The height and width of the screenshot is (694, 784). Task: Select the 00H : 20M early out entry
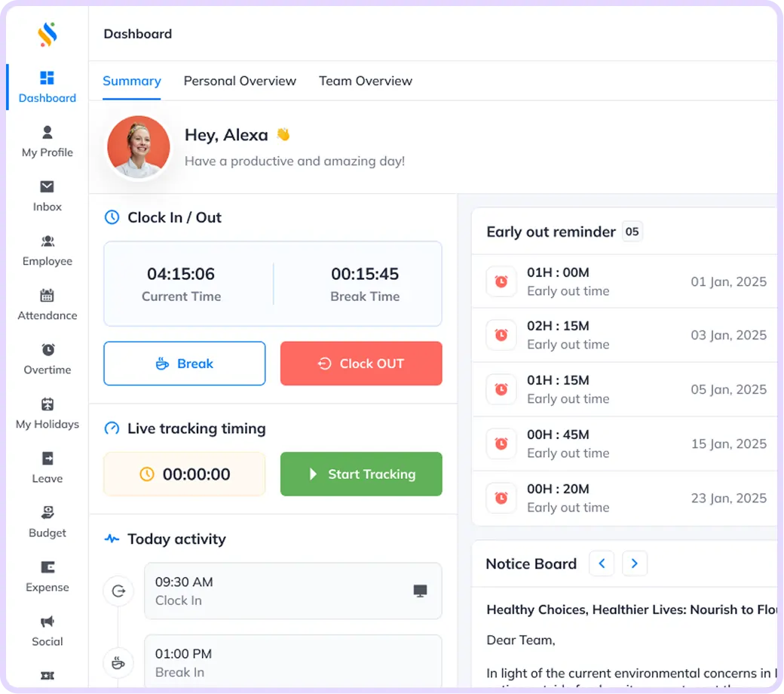624,499
